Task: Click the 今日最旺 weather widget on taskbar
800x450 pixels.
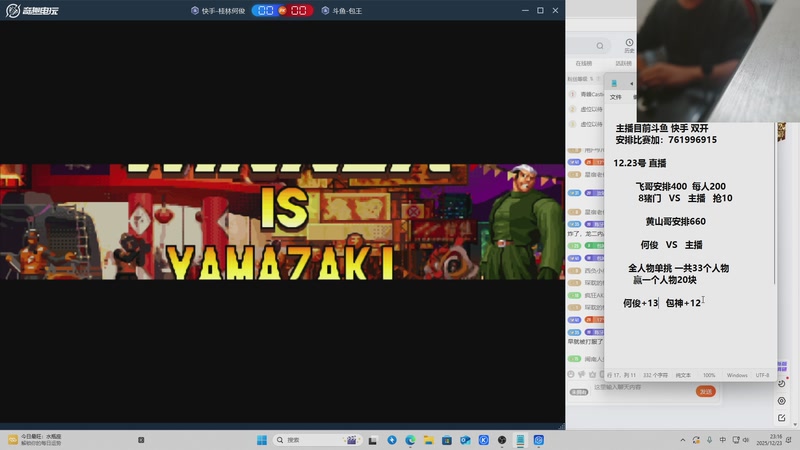Action: 34,440
